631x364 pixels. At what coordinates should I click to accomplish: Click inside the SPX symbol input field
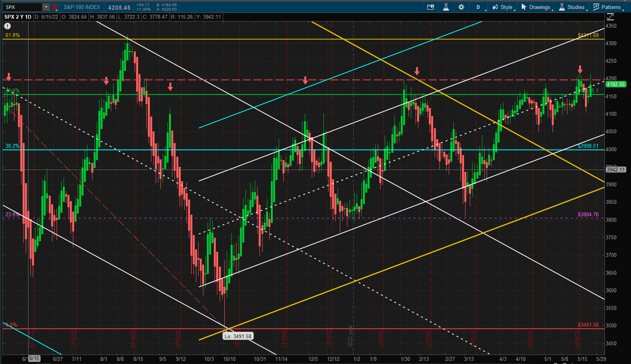point(23,7)
